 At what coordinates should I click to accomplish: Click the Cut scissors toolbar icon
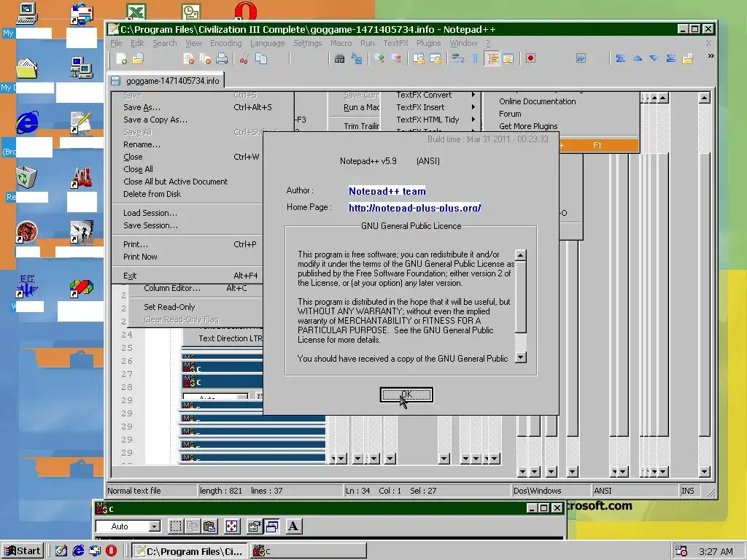pos(244,59)
